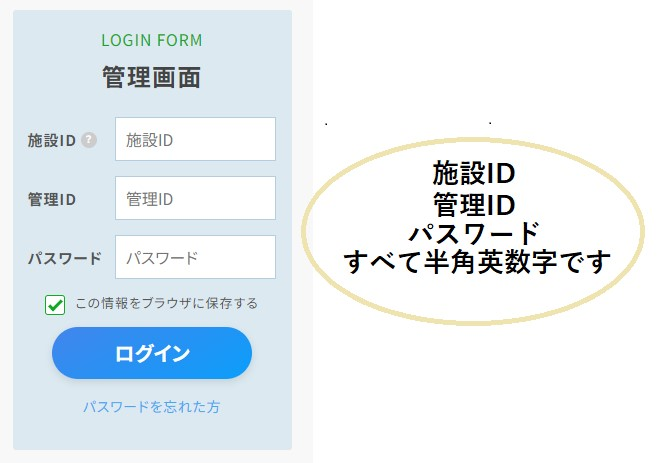
Task: Click into the 管理ID text box
Action: pos(195,199)
